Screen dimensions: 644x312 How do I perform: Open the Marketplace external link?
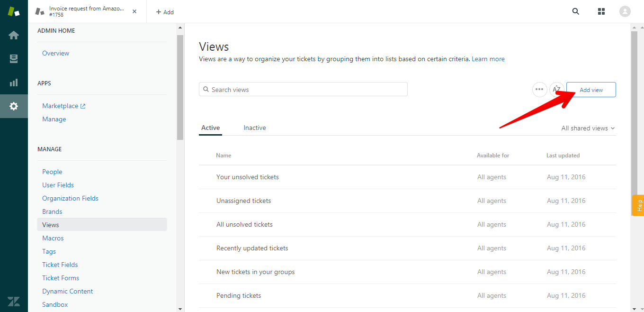(64, 106)
